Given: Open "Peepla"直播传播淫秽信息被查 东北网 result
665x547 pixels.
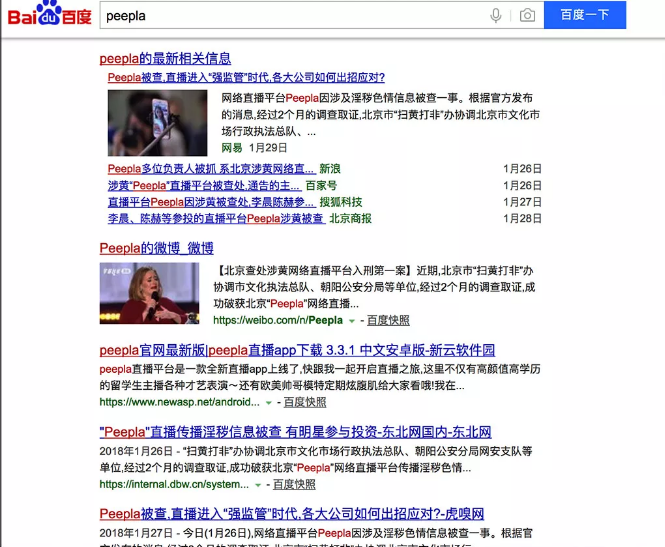Looking at the screenshot, I should coord(296,432).
